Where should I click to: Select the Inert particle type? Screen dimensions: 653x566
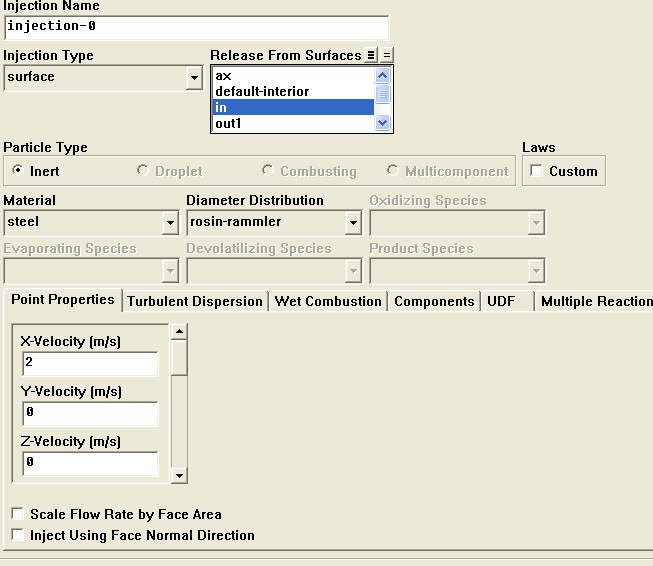(18, 171)
